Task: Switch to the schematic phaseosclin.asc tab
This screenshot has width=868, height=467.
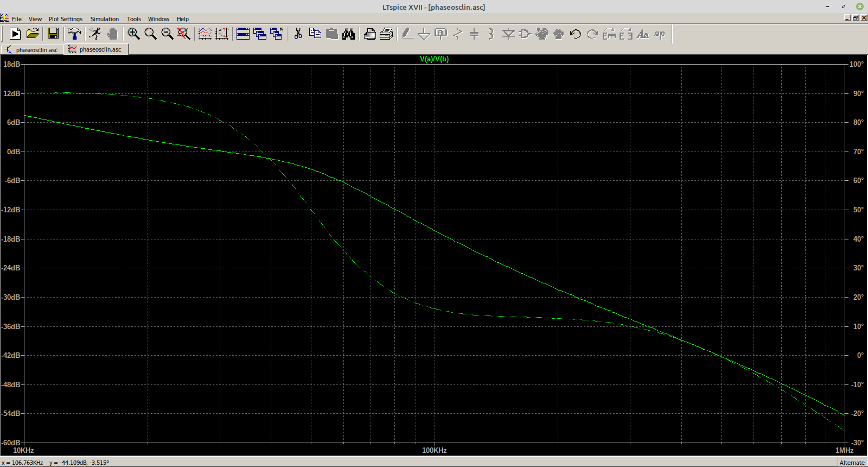Action: click(32, 49)
